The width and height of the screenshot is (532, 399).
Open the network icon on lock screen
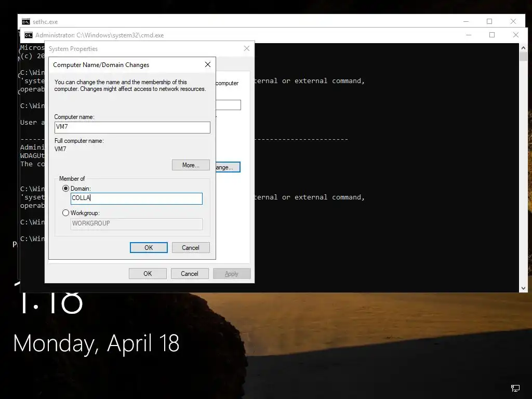[515, 388]
